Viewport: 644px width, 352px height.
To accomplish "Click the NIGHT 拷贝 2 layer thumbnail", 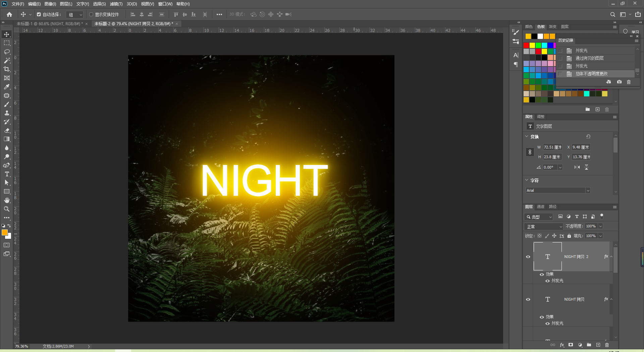I will click(547, 257).
